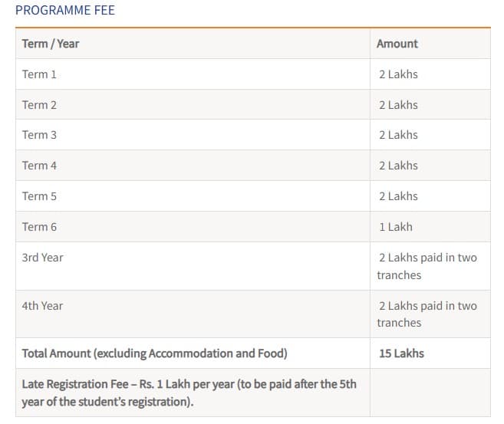Click the Late Registration Fee note
Viewport: 504px width, 424px height.
[x=189, y=393]
